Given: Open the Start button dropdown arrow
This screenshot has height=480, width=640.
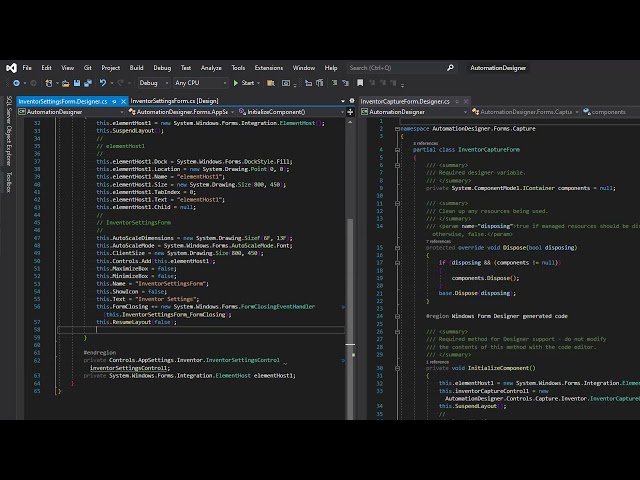Looking at the screenshot, I should pyautogui.click(x=258, y=83).
